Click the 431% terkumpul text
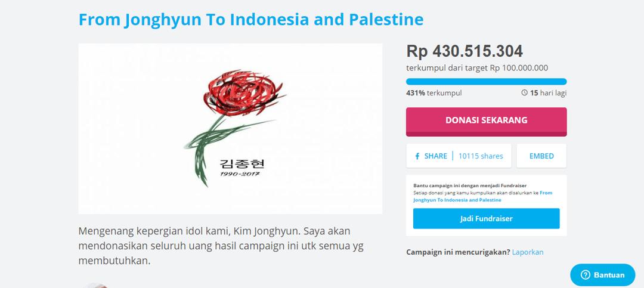Image resolution: width=644 pixels, height=288 pixels. point(434,93)
